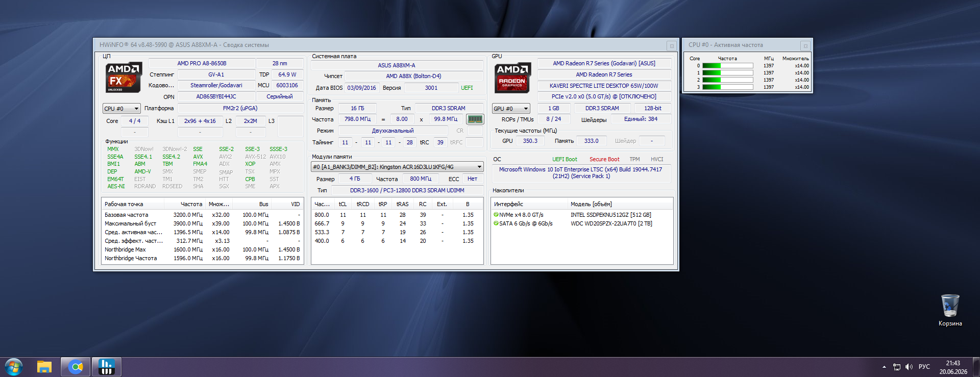The width and height of the screenshot is (980, 377).
Task: Click the DDR3-1600 / PC3-12800 module type field
Action: click(x=407, y=190)
